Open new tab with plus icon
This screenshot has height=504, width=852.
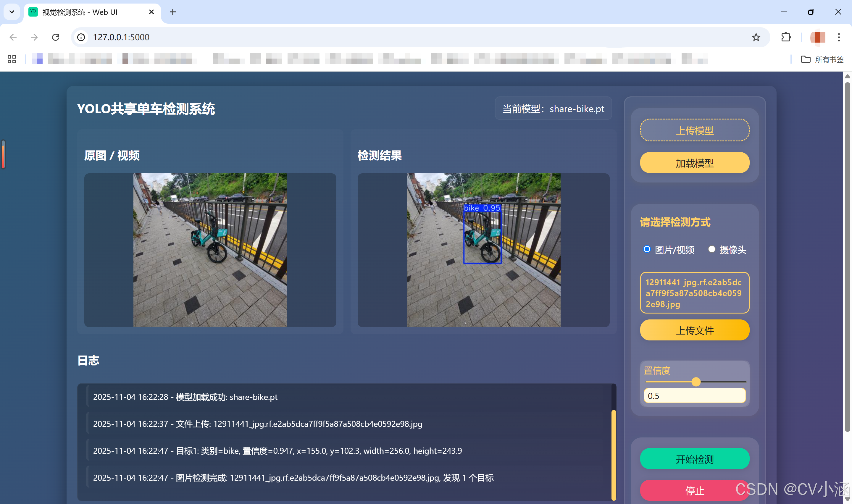(172, 12)
